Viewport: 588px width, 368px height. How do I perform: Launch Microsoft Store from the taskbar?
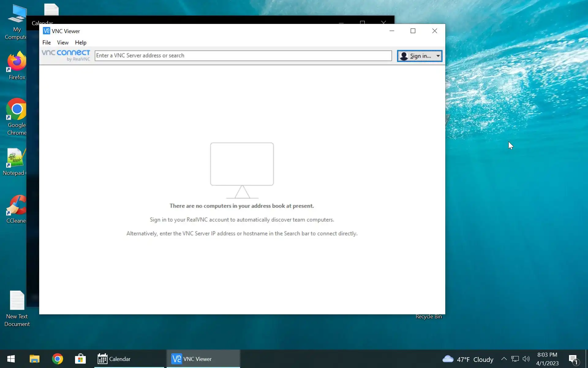point(80,359)
